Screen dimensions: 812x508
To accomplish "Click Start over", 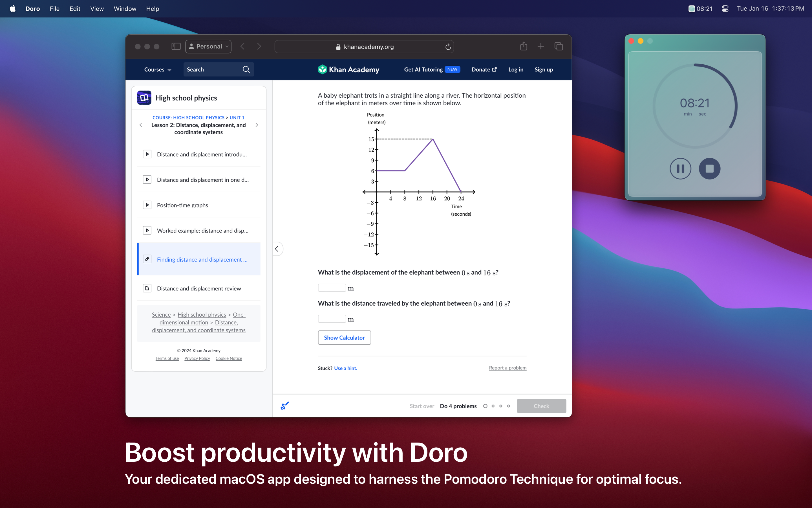I will [x=422, y=406].
